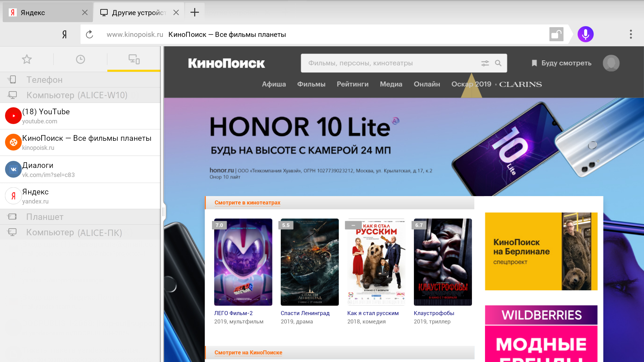Close the Другие устройства tab
The width and height of the screenshot is (644, 362).
click(x=176, y=12)
